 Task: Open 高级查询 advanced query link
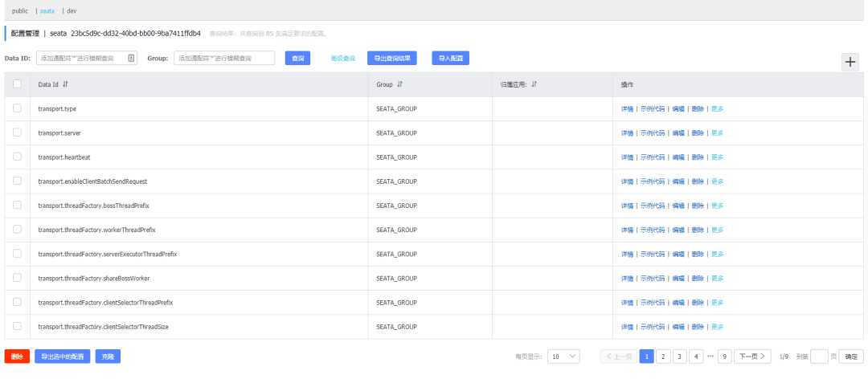(x=342, y=59)
